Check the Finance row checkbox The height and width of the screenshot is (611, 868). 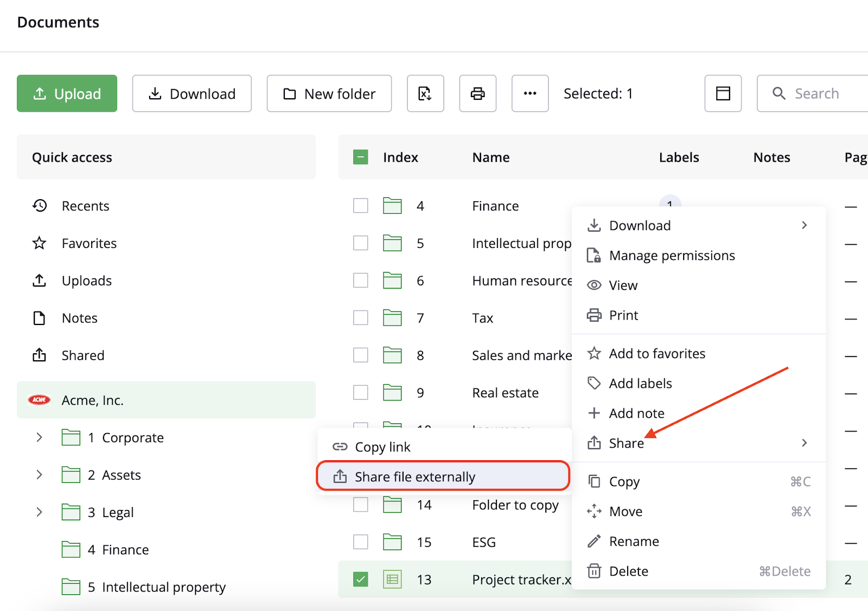coord(361,206)
